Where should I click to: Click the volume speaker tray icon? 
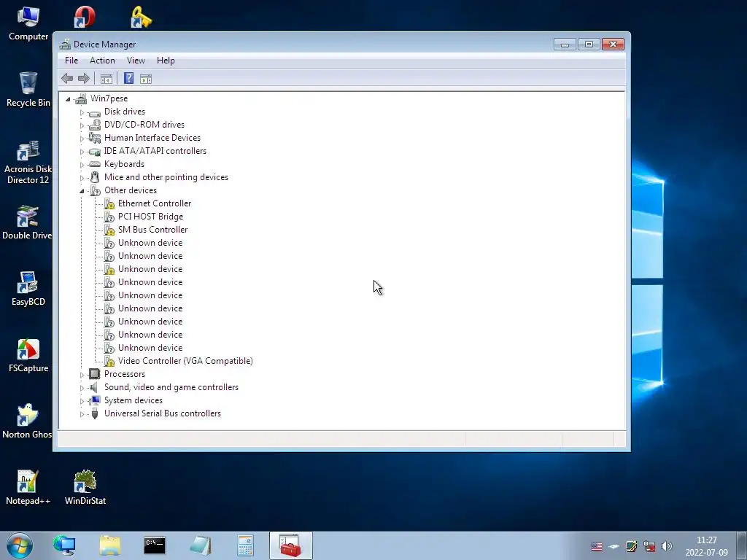pos(667,546)
